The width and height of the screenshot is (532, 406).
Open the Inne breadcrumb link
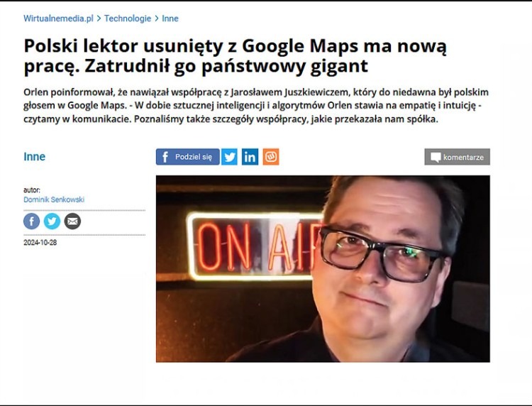coord(170,18)
